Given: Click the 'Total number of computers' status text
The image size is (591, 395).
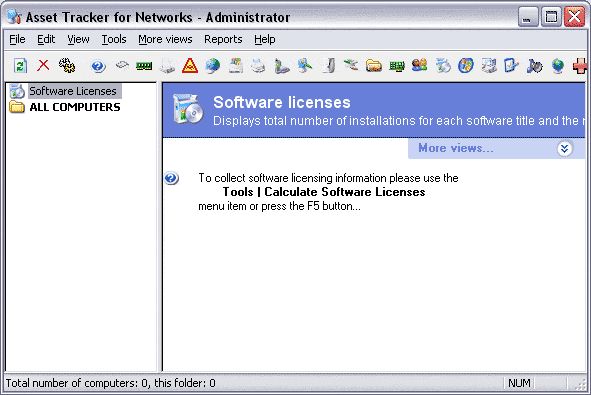Looking at the screenshot, I should click(x=110, y=383).
